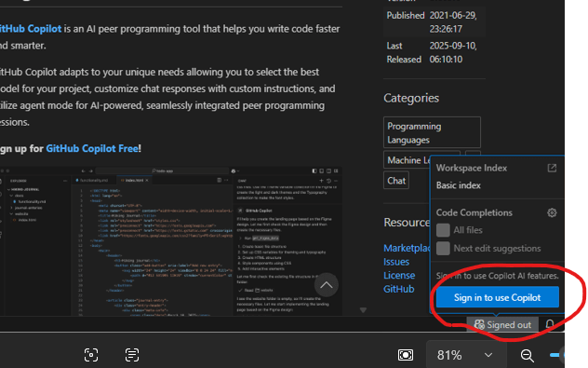Open the Issues resource link
This screenshot has height=368, width=588.
click(x=396, y=262)
